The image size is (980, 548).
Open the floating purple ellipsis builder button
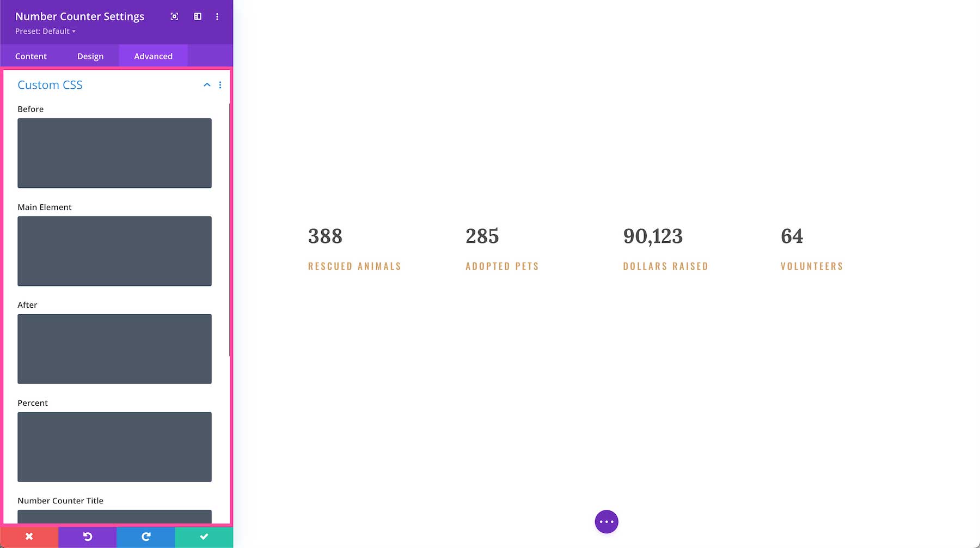click(x=606, y=521)
